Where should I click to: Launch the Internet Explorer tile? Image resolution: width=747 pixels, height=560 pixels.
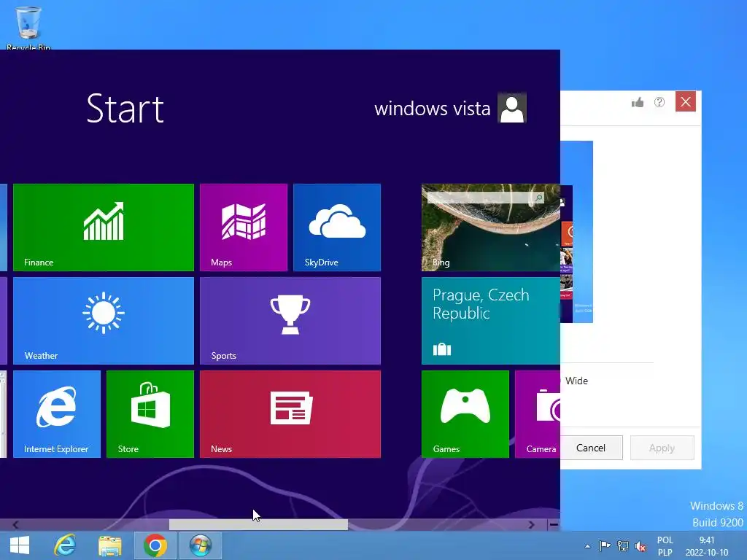[x=57, y=414]
